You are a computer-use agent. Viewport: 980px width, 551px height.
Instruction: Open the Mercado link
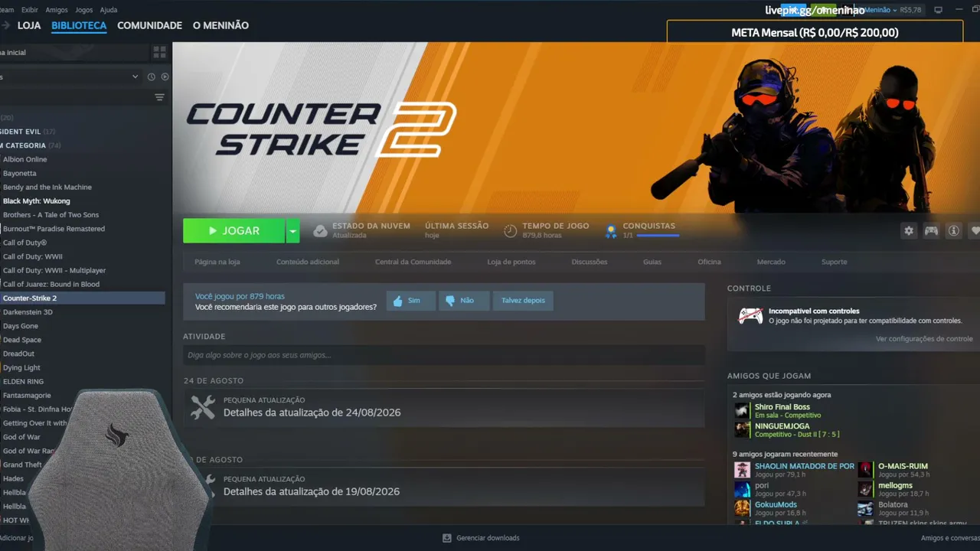click(x=771, y=262)
